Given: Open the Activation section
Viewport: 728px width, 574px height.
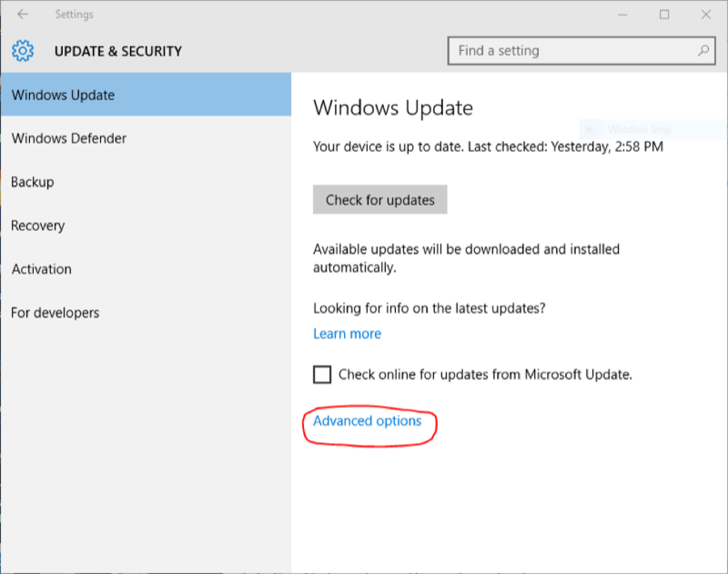Looking at the screenshot, I should click(146, 269).
